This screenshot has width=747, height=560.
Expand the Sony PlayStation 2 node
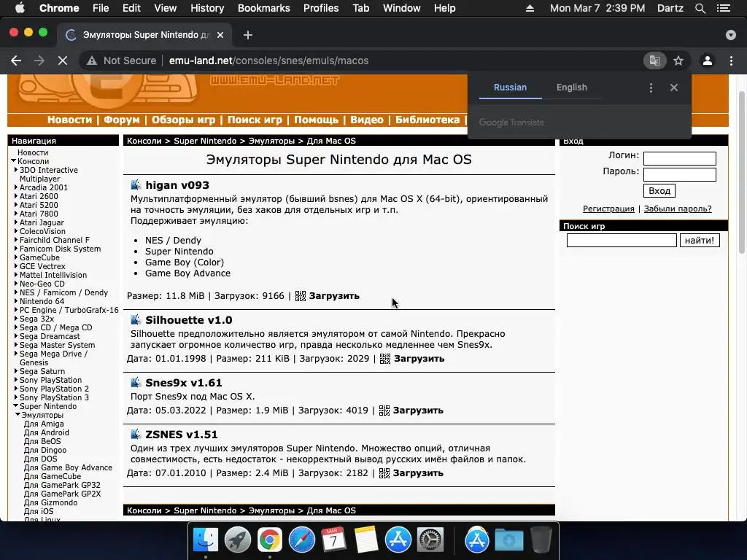[16, 389]
